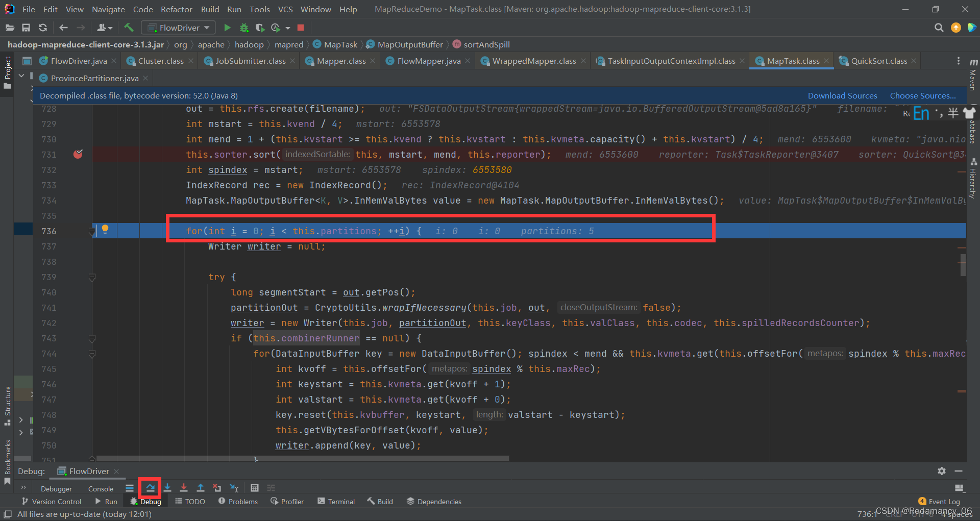Stop the process with the red square
The width and height of the screenshot is (980, 521).
click(x=301, y=28)
